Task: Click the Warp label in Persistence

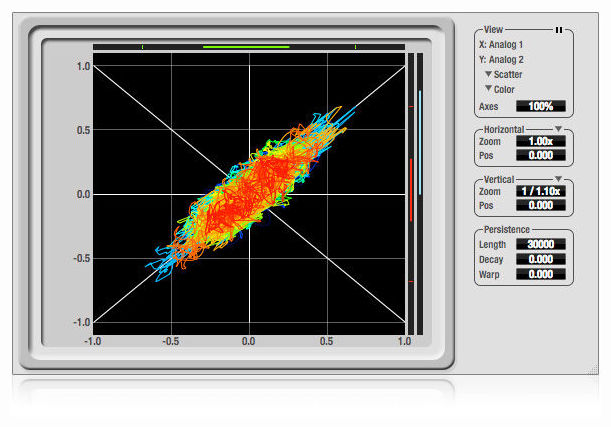Action: tap(489, 274)
